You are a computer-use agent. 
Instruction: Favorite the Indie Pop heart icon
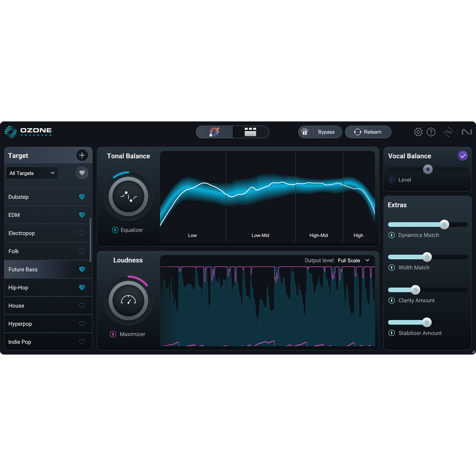[82, 342]
